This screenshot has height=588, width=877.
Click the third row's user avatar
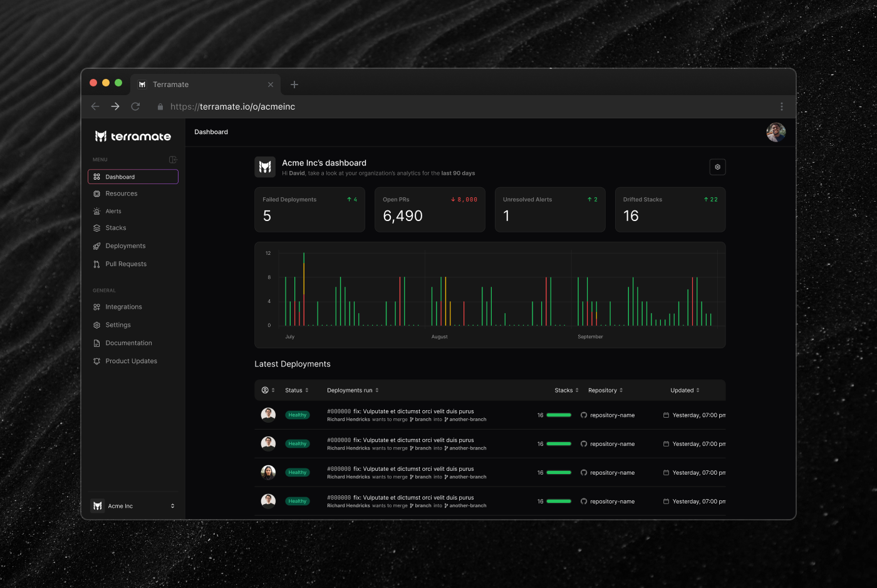click(x=268, y=472)
